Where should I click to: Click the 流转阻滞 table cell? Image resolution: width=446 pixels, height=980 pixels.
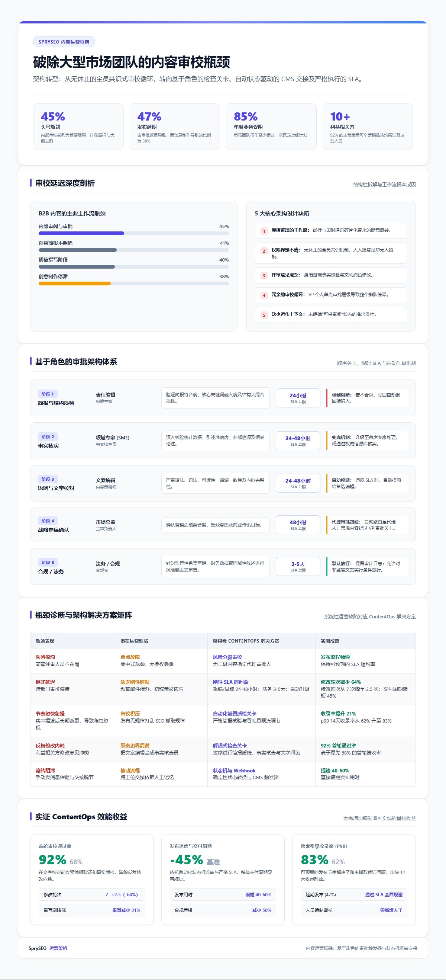(x=72, y=774)
